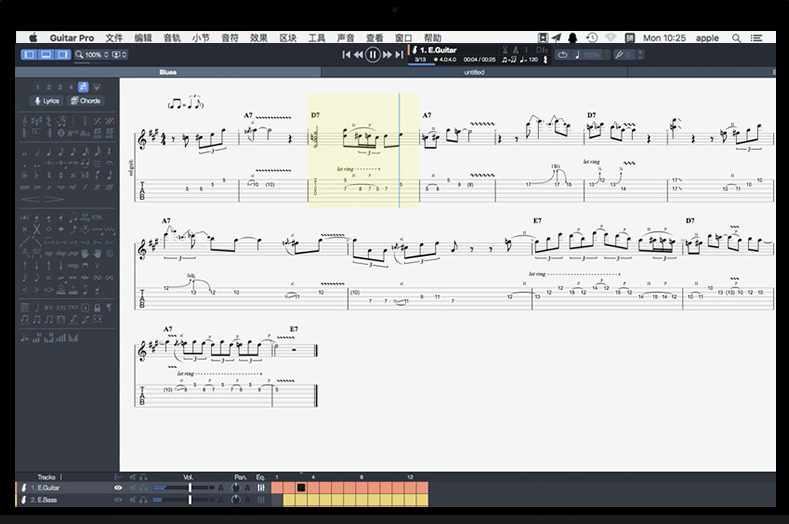Mute the E.Guitar track
Image resolution: width=789 pixels, height=524 pixels.
point(133,488)
